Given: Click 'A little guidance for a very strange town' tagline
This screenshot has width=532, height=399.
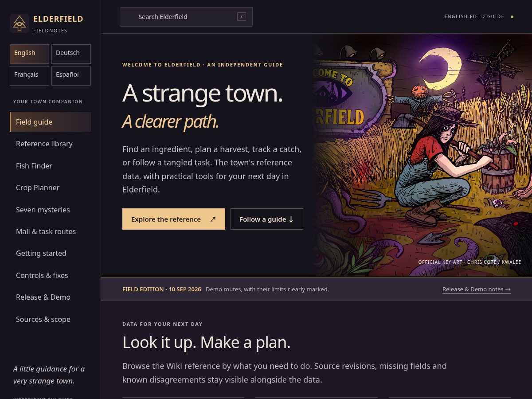Looking at the screenshot, I should pos(49,375).
